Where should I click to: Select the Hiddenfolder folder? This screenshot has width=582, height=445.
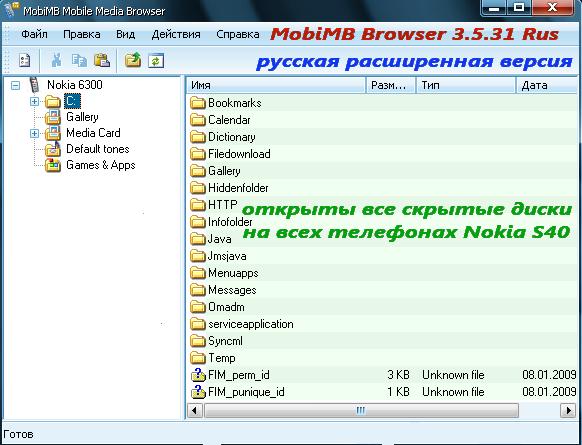pos(238,188)
